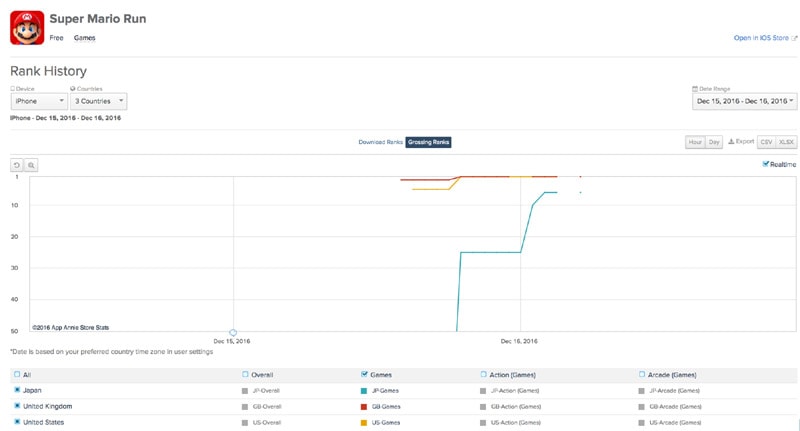
Task: Switch chart granularity to Hour
Action: click(x=695, y=142)
